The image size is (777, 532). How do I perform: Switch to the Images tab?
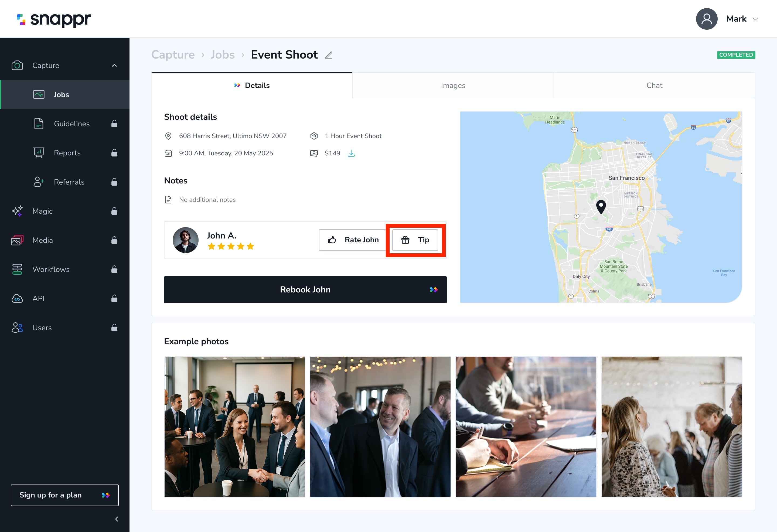[x=453, y=85]
